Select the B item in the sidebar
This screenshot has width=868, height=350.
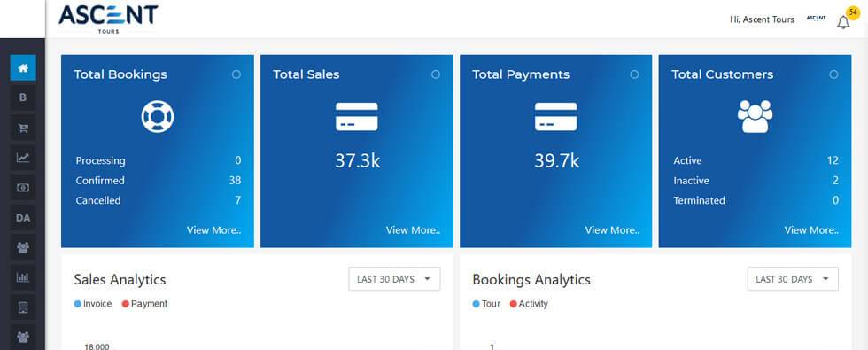(x=23, y=97)
